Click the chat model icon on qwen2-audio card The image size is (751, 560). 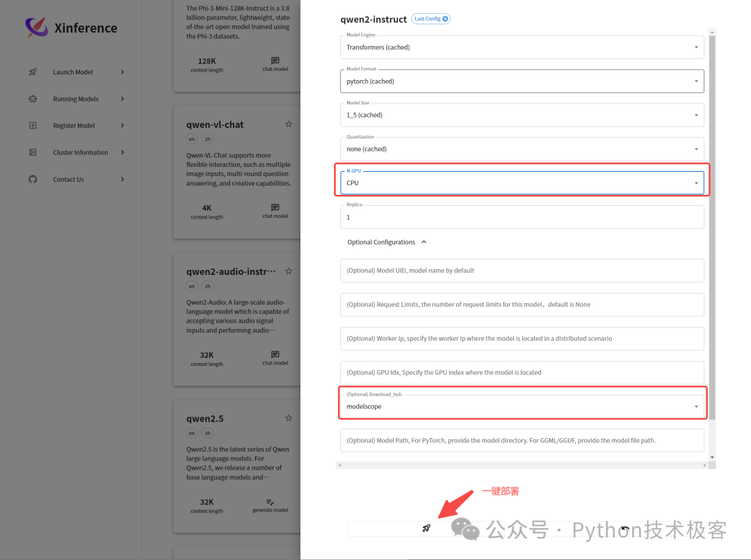(x=275, y=355)
